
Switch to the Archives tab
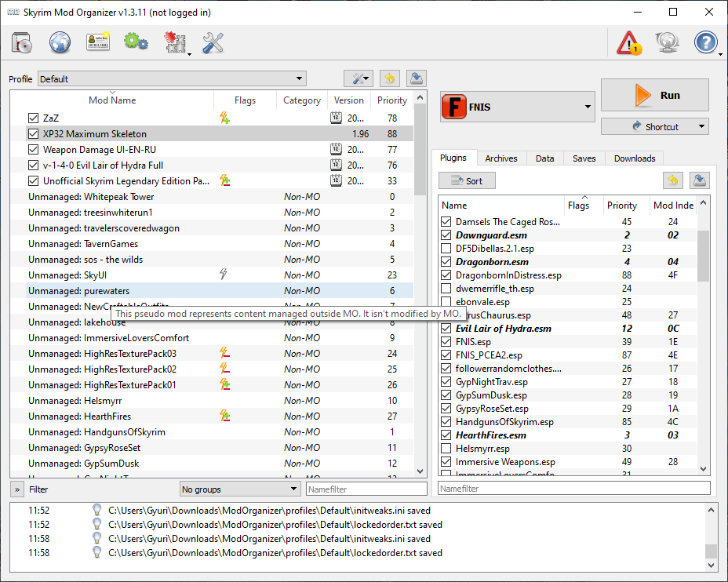point(500,158)
